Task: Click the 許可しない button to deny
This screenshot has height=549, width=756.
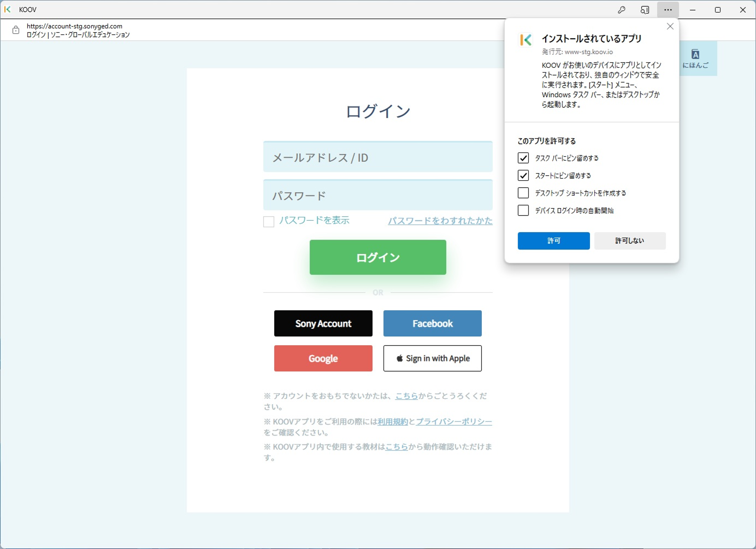Action: (x=630, y=241)
